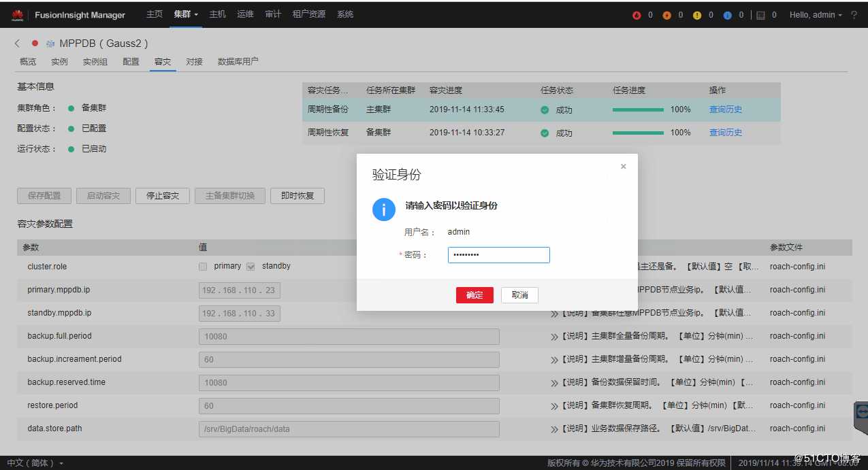The image size is (868, 470).
Task: Open the task list icon beside alarm counters
Action: 760,14
